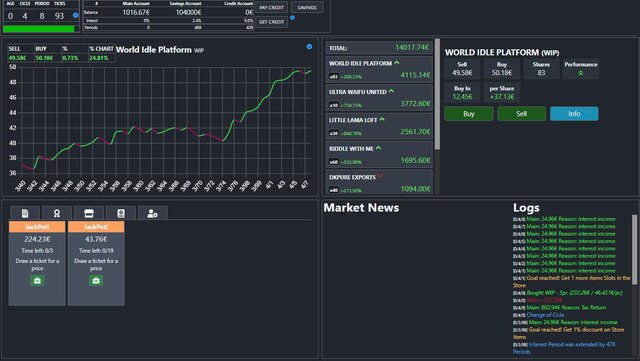Select DKPure Exports stock entry

click(x=379, y=182)
